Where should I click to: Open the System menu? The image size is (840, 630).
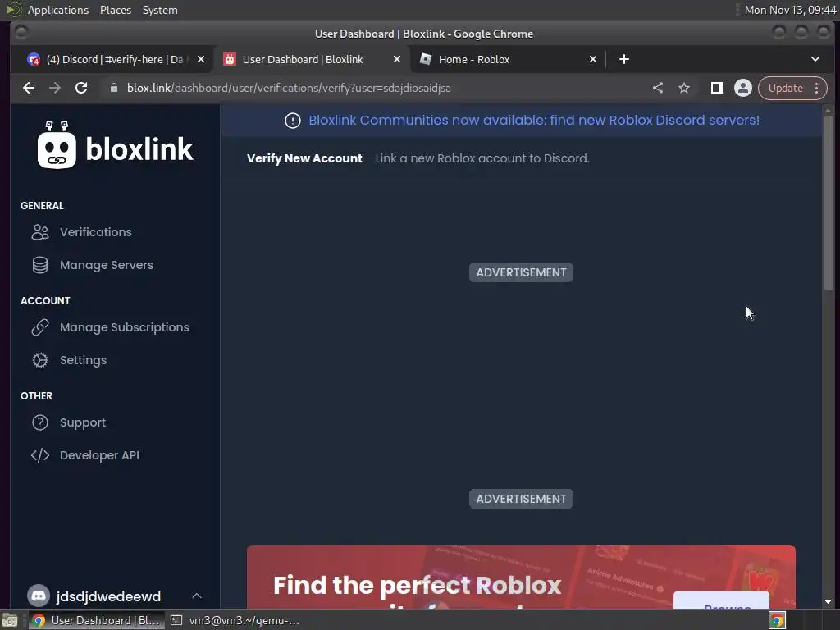pos(160,10)
